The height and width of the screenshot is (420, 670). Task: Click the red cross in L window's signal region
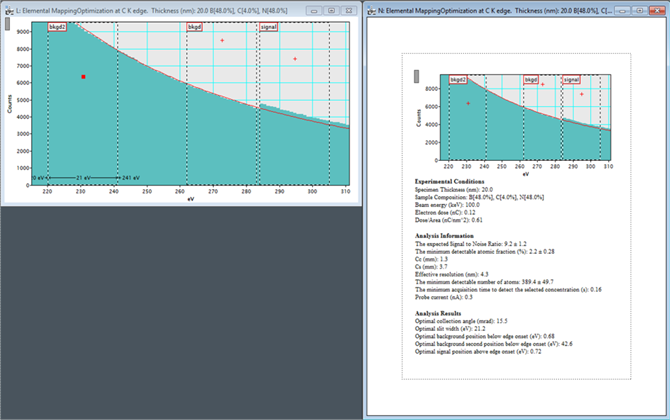(x=295, y=59)
